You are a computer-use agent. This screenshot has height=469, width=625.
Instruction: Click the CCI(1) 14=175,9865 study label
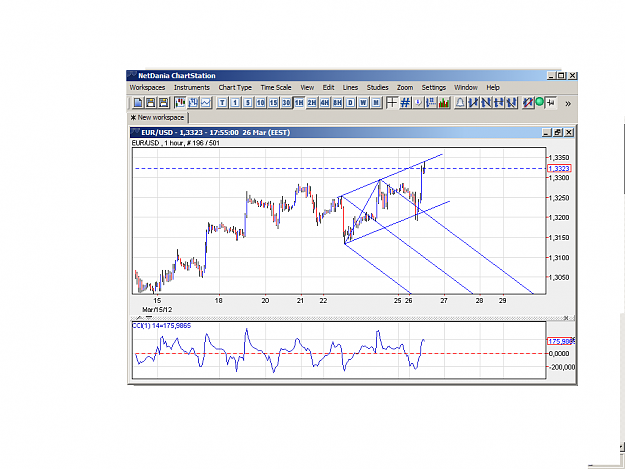pos(161,326)
